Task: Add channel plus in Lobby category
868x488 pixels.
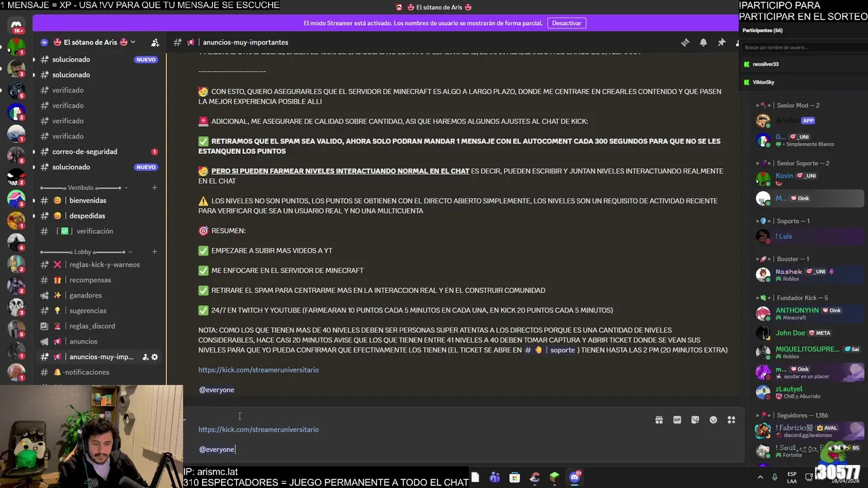Action: point(155,251)
